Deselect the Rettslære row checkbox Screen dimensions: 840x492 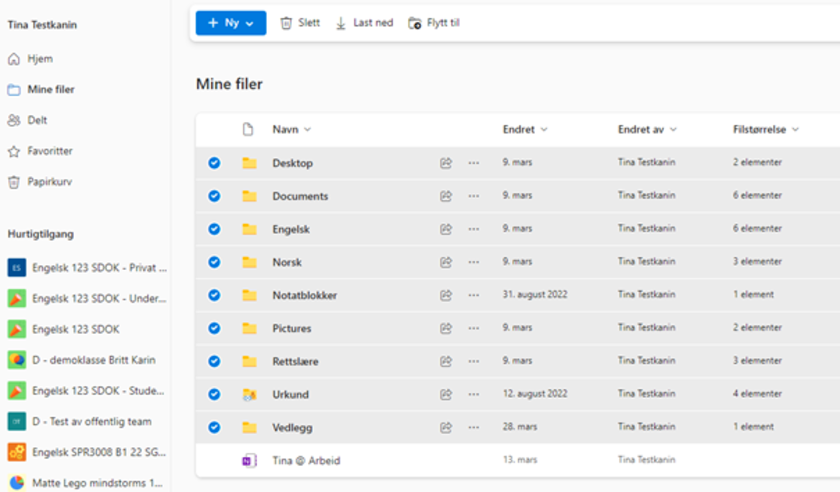point(214,362)
